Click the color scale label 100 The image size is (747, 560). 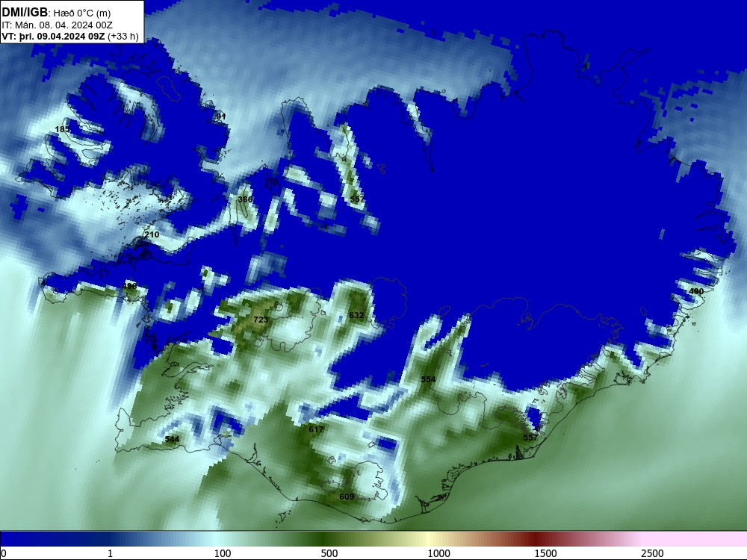(223, 553)
